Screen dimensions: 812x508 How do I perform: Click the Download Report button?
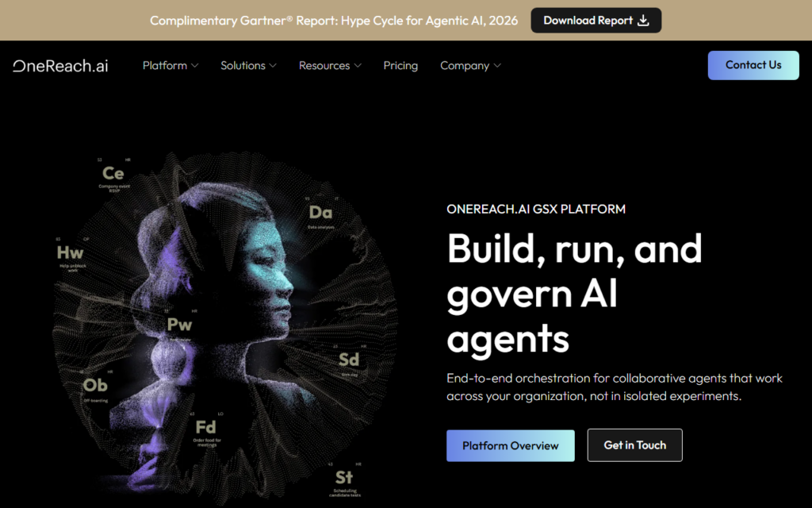[x=596, y=20]
